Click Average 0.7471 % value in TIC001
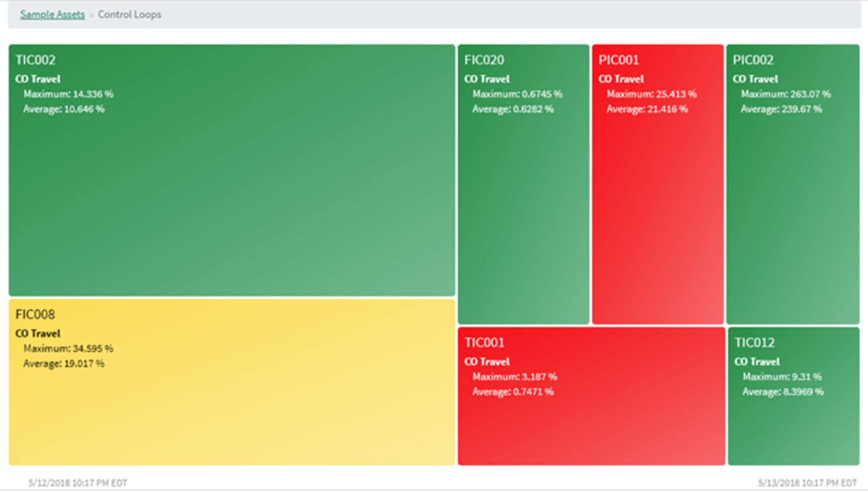Image resolution: width=868 pixels, height=492 pixels. point(513,392)
